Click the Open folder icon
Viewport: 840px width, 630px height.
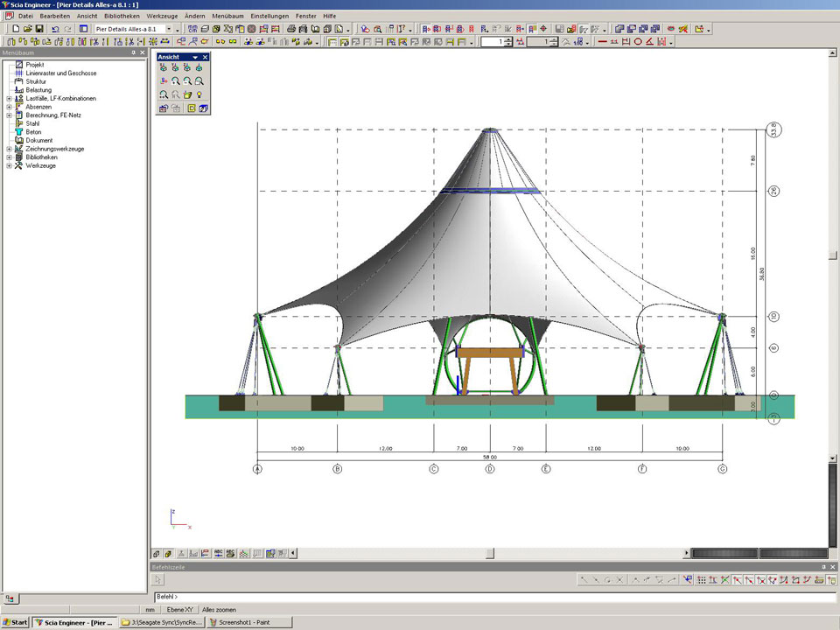click(28, 29)
